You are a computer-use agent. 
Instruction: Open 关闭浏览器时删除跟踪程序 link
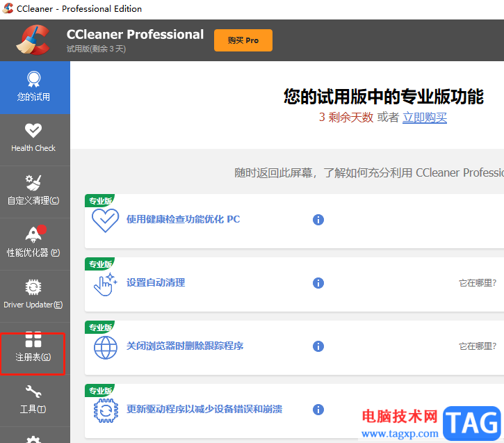click(x=185, y=346)
